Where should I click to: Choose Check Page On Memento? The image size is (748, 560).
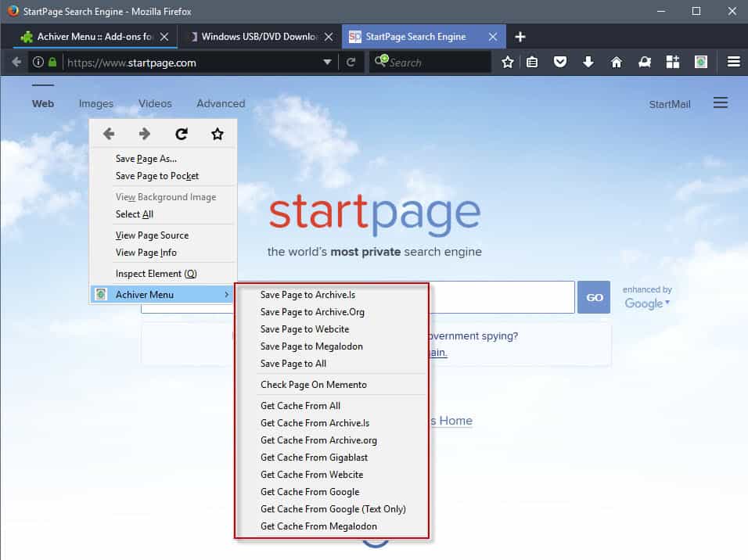point(332,385)
